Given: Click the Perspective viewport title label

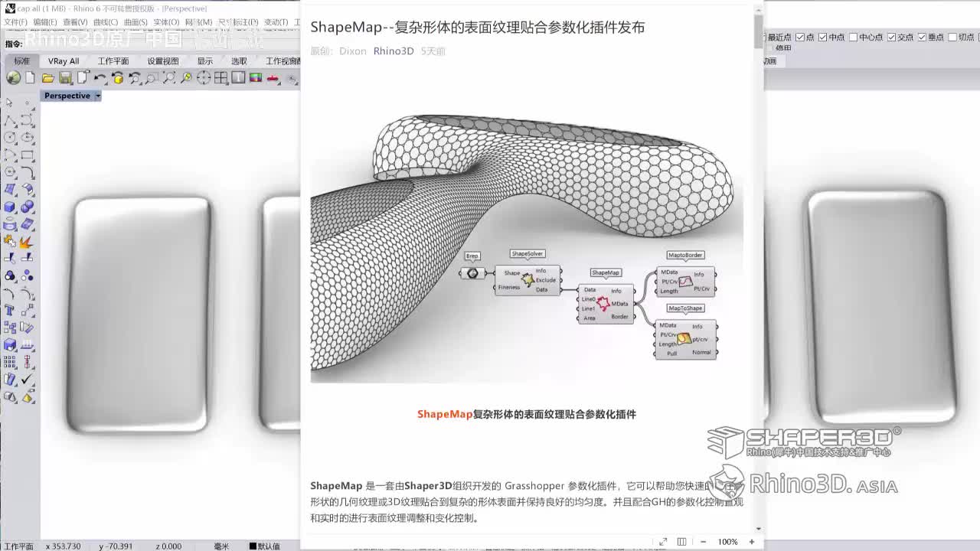Looking at the screenshot, I should 67,96.
